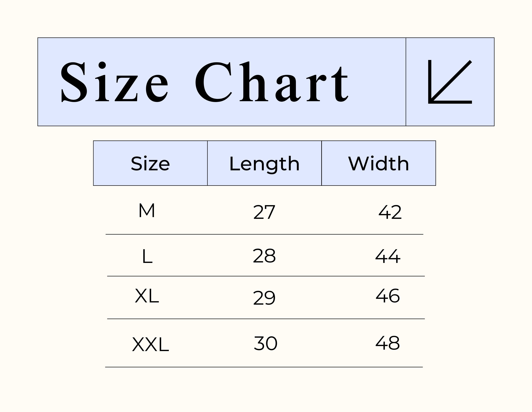Viewport: 532px width, 412px height.
Task: Select the L size label
Action: coord(147,256)
